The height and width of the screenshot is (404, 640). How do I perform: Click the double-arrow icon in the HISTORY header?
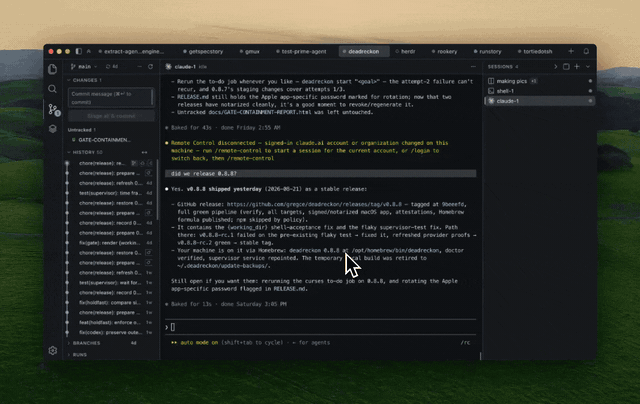click(x=144, y=152)
